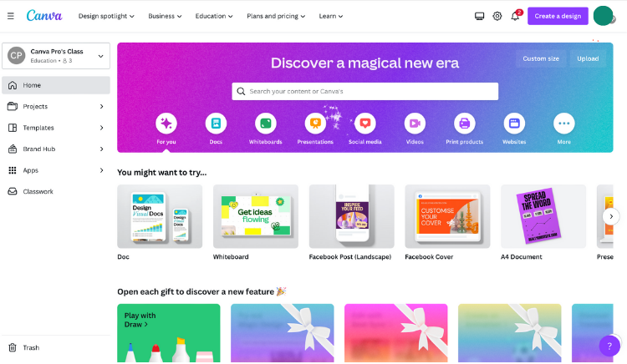Expand the Projects chevron arrow
Image resolution: width=627 pixels, height=364 pixels.
[x=101, y=107]
